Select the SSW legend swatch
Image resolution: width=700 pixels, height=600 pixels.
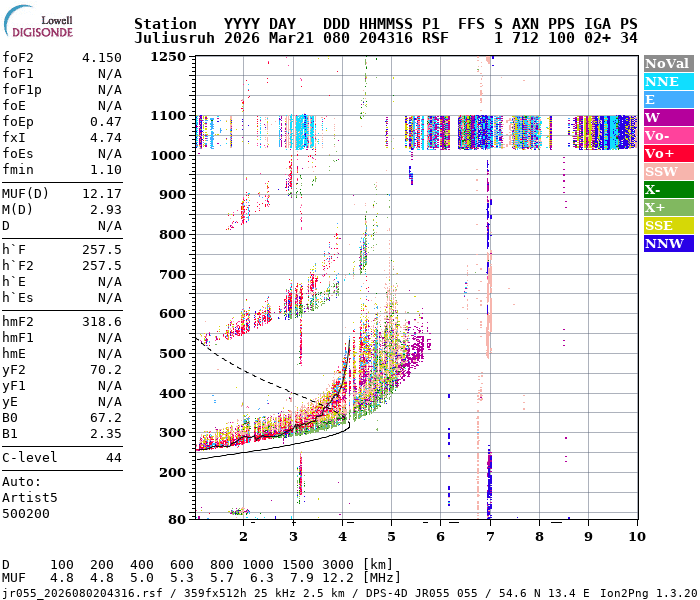pyautogui.click(x=668, y=171)
